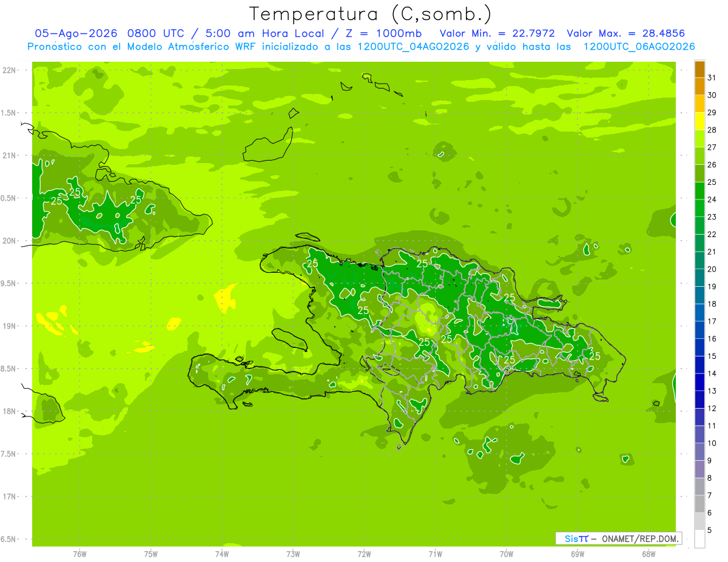Click the date text '05-Ago-2026'
This screenshot has width=728, height=562.
click(x=75, y=33)
